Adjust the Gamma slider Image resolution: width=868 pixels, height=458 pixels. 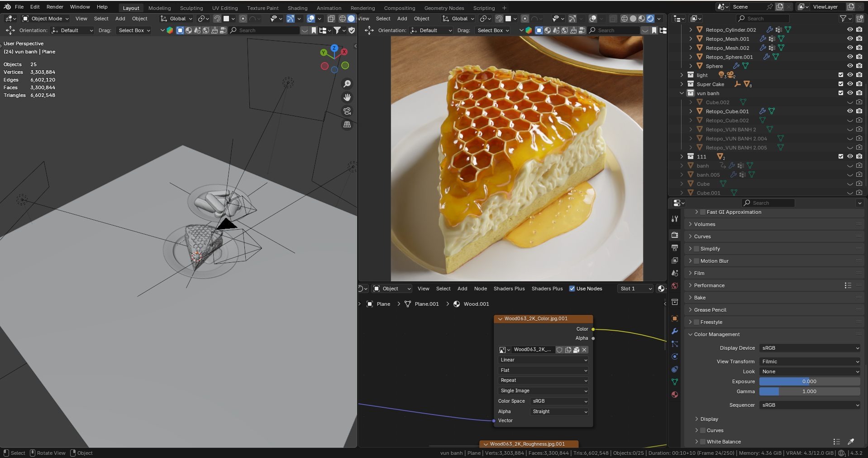(x=810, y=391)
